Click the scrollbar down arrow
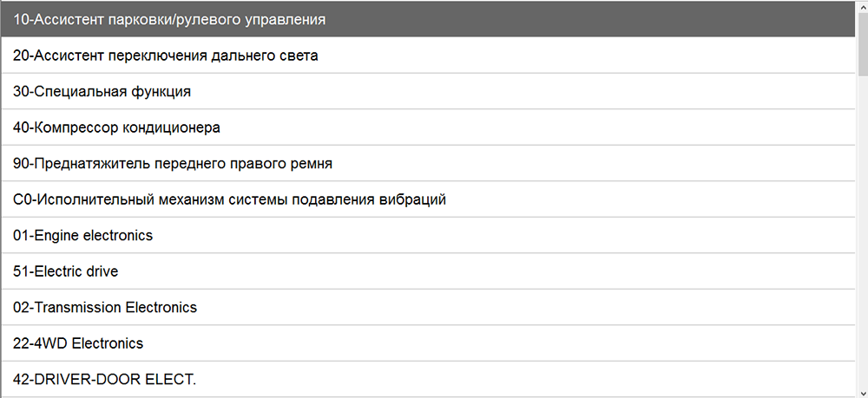 point(862,392)
